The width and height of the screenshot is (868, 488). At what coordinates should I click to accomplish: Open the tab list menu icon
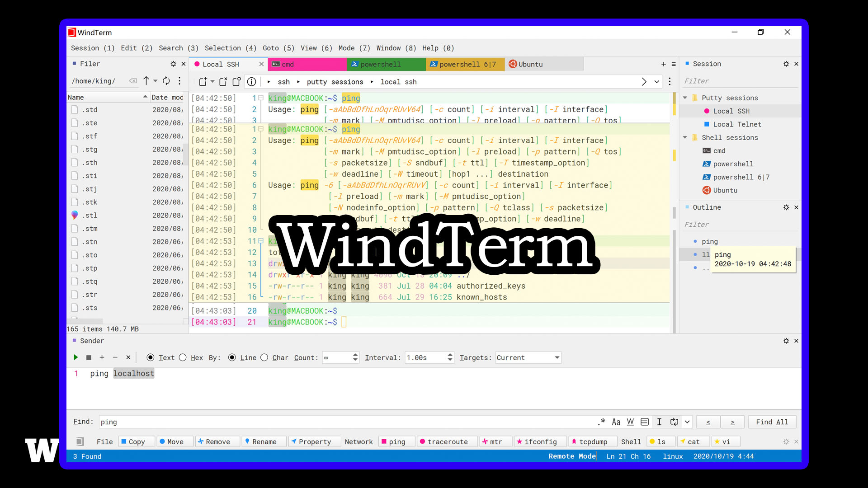click(x=674, y=64)
